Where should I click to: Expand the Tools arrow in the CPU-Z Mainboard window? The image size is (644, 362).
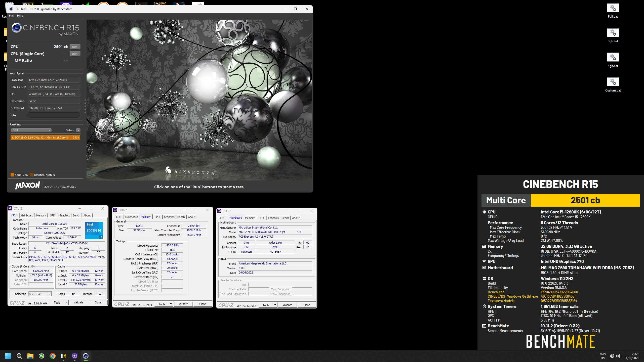pos(275,305)
